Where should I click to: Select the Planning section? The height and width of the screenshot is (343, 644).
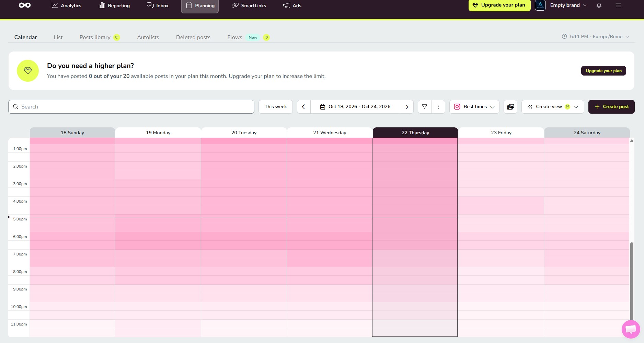coord(200,6)
